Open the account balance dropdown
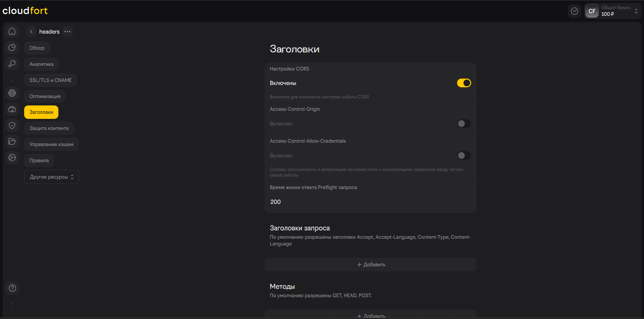The height and width of the screenshot is (319, 644). [x=613, y=11]
